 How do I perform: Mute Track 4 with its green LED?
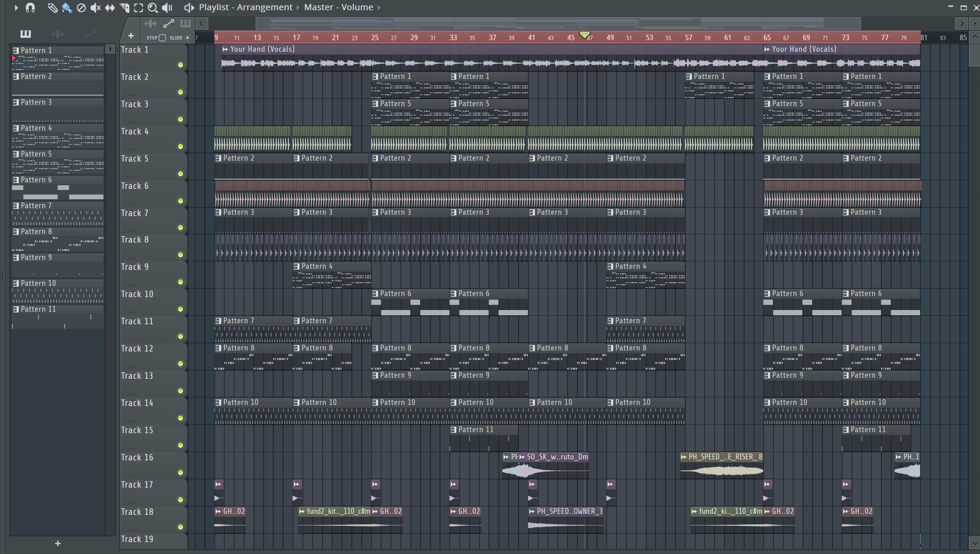180,146
